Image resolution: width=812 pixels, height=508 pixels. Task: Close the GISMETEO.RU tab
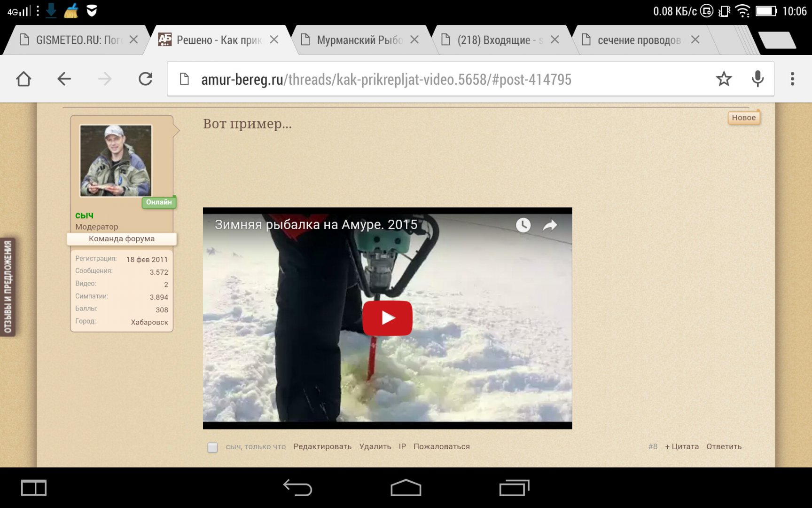tap(133, 40)
